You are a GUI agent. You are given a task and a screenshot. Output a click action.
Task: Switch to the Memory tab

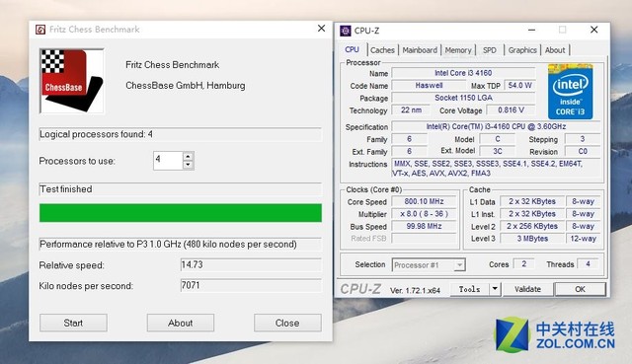click(x=458, y=50)
